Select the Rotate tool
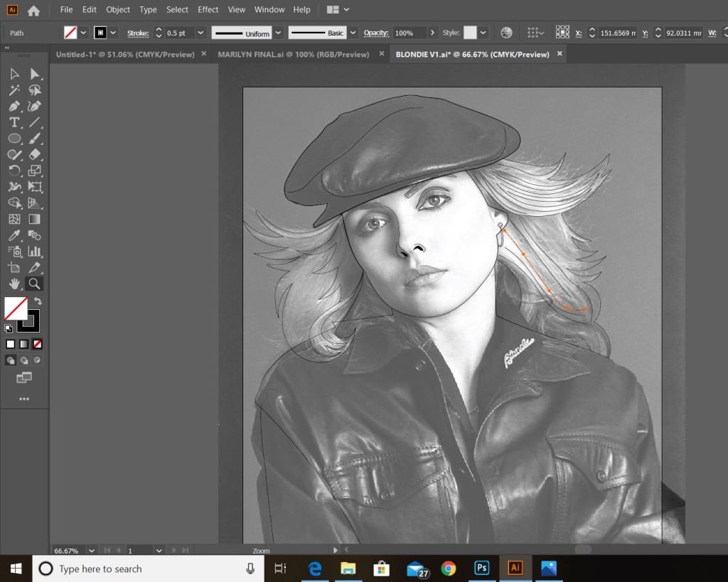The image size is (728, 582). pos(14,171)
